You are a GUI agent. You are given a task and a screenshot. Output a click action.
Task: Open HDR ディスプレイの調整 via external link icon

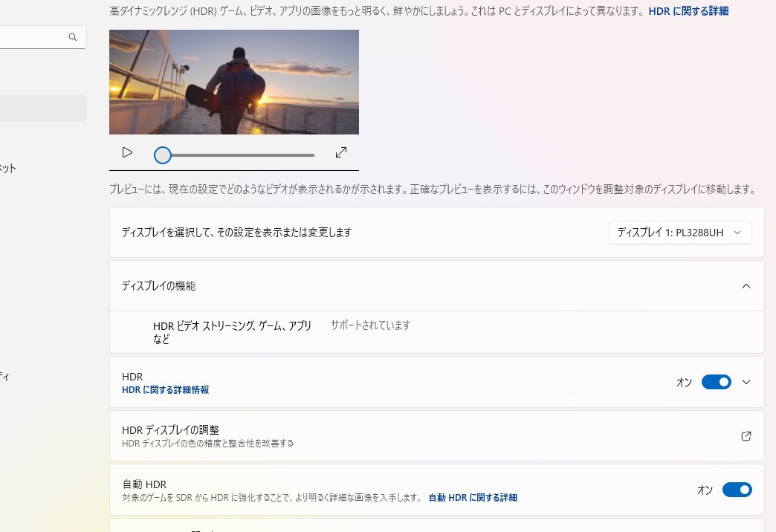tap(746, 436)
